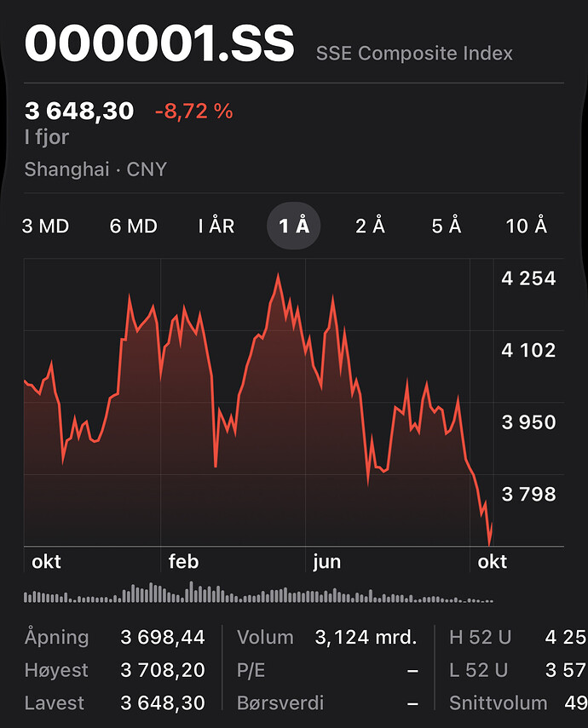This screenshot has width=588, height=728.
Task: Switch chart to 2 Å range
Action: 370,226
